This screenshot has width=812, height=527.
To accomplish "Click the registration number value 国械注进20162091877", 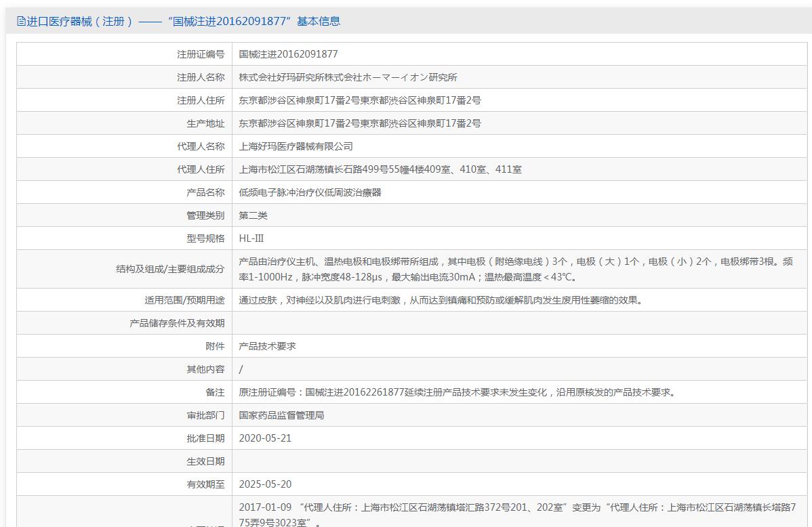I will (288, 54).
